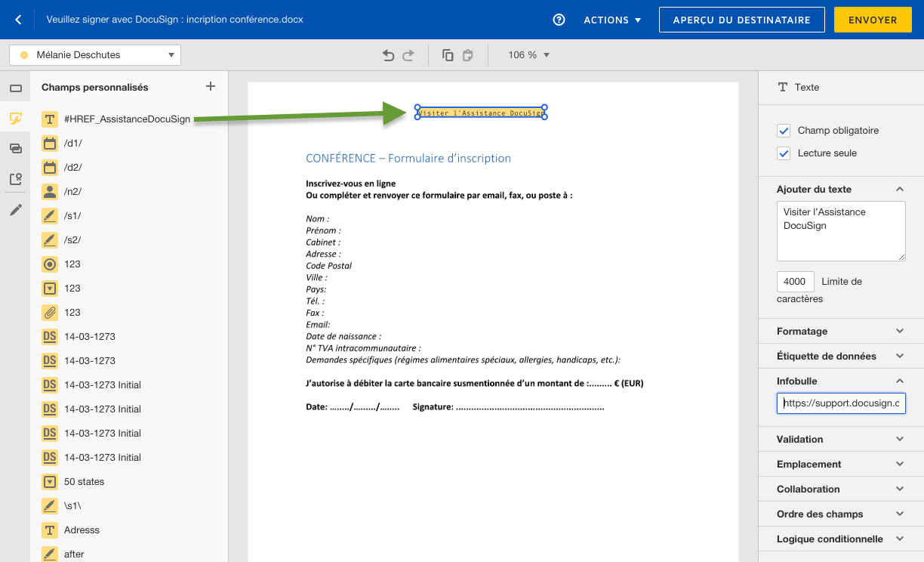Viewport: 924px width, 562px height.
Task: Expand the Validation section
Action: point(899,440)
